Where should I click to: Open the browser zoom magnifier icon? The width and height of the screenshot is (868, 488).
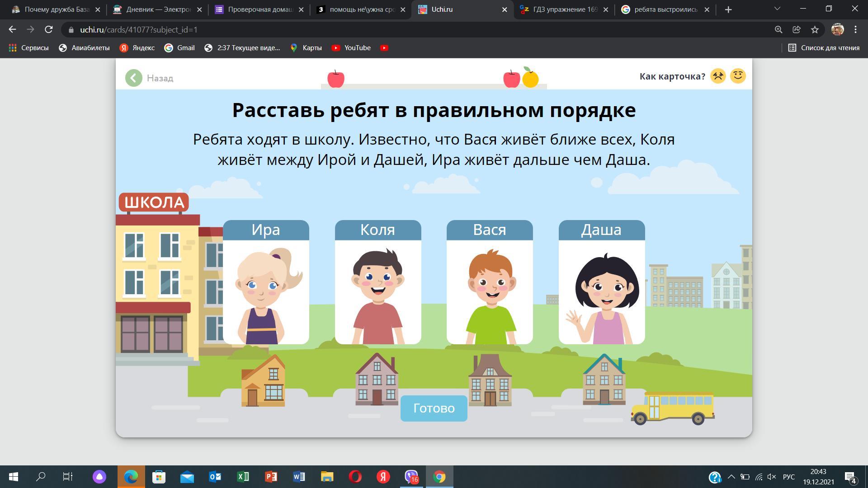click(x=778, y=30)
